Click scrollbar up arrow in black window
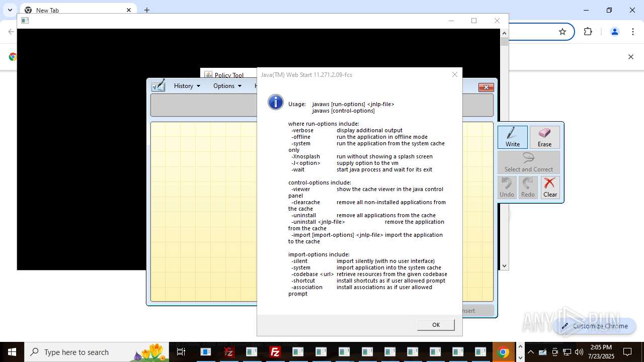This screenshot has width=644, height=362. click(x=504, y=33)
